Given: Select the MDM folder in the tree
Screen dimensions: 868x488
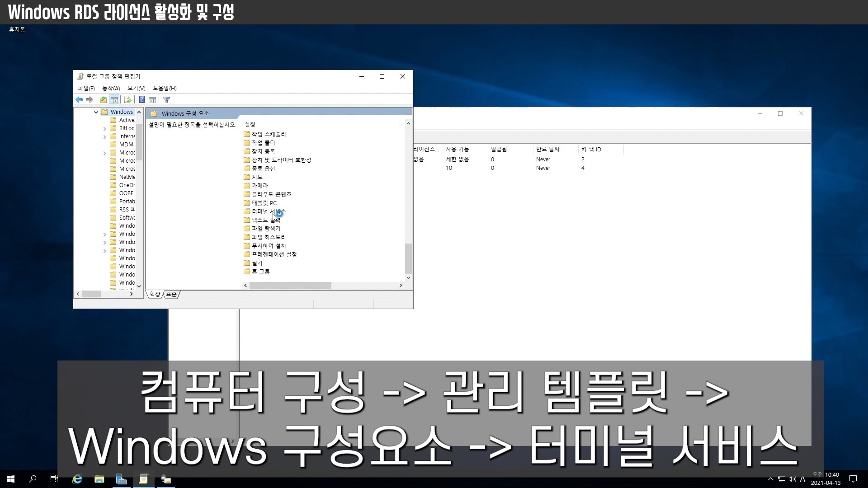Looking at the screenshot, I should tap(122, 145).
